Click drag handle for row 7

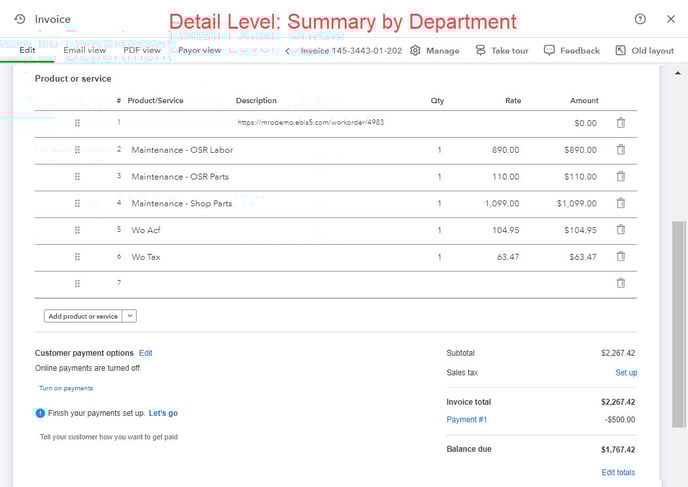coord(77,283)
